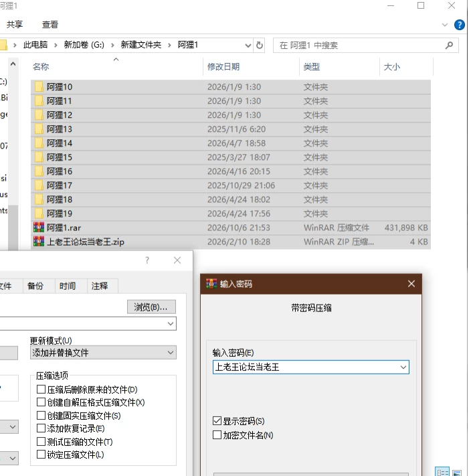Viewport: 469px width, 476px height.
Task: Click the address bar folder icon
Action: coord(3,46)
